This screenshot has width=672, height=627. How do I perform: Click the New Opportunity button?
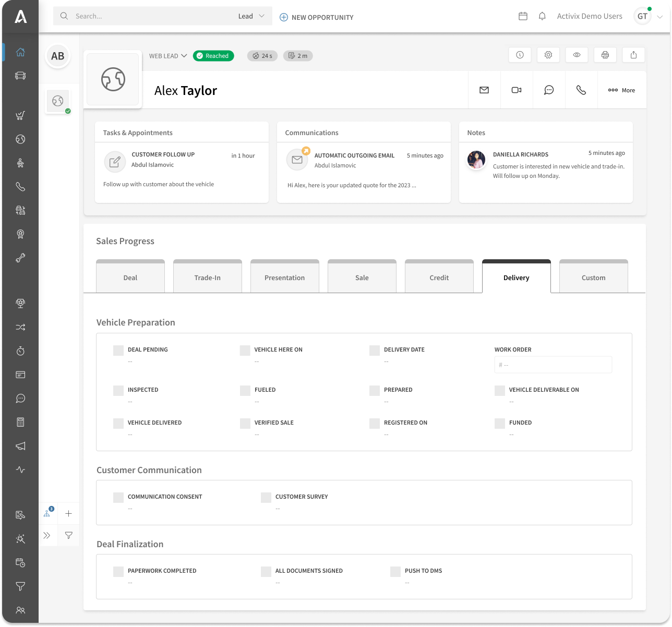pyautogui.click(x=317, y=17)
